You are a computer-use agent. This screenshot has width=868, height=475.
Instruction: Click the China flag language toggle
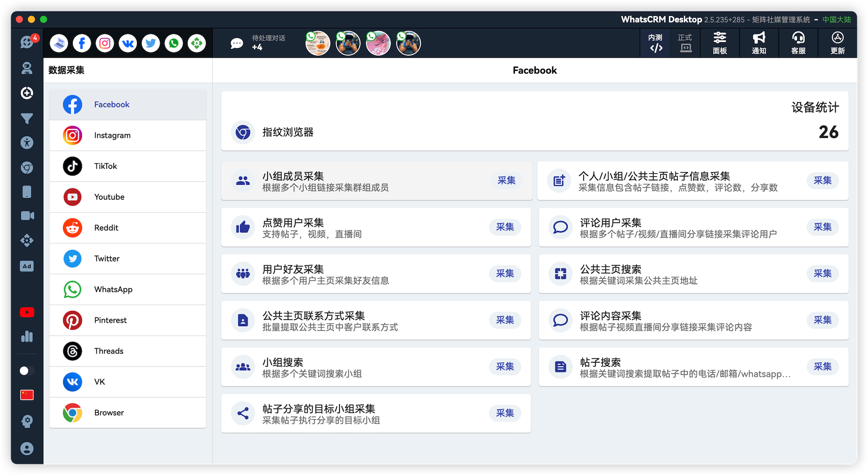pos(27,394)
